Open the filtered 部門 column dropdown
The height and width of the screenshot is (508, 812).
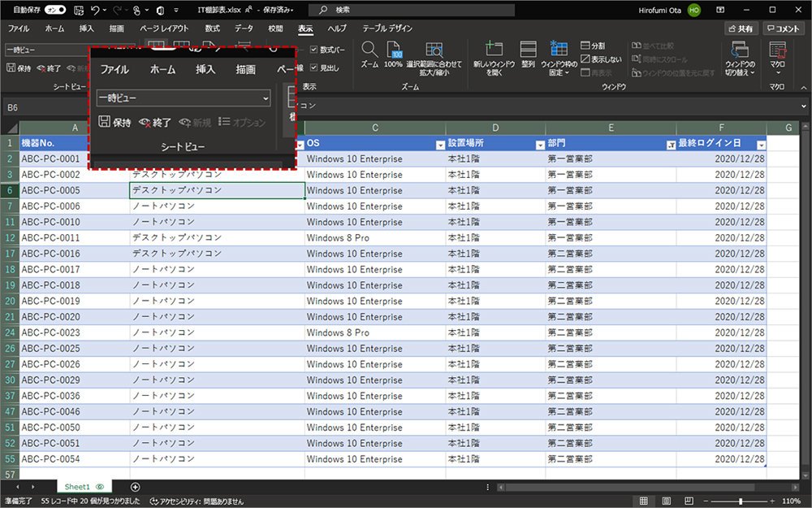click(x=671, y=145)
